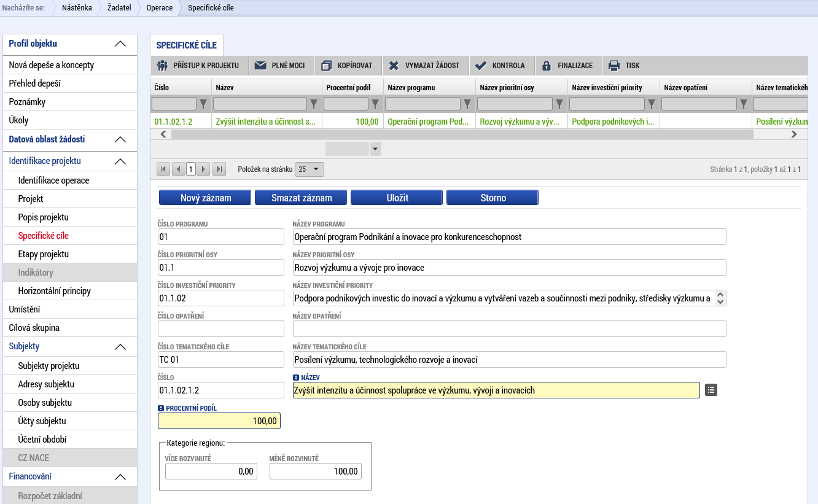Click Procentní podíl input field
The width and height of the screenshot is (818, 504).
click(x=219, y=421)
